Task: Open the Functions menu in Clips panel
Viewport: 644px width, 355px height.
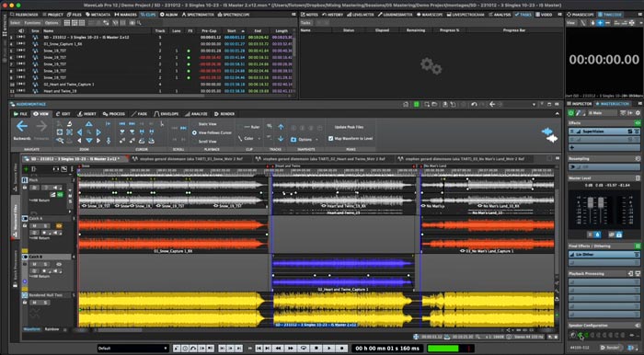Action: click(x=32, y=23)
